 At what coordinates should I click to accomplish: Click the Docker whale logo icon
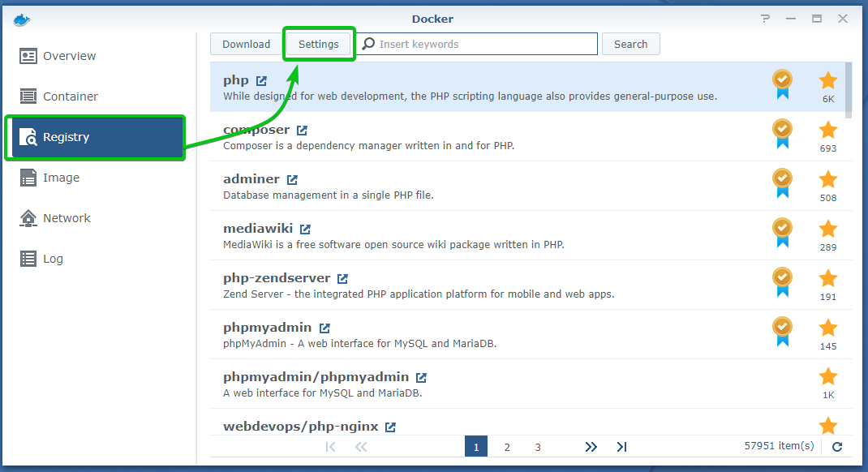(x=22, y=20)
